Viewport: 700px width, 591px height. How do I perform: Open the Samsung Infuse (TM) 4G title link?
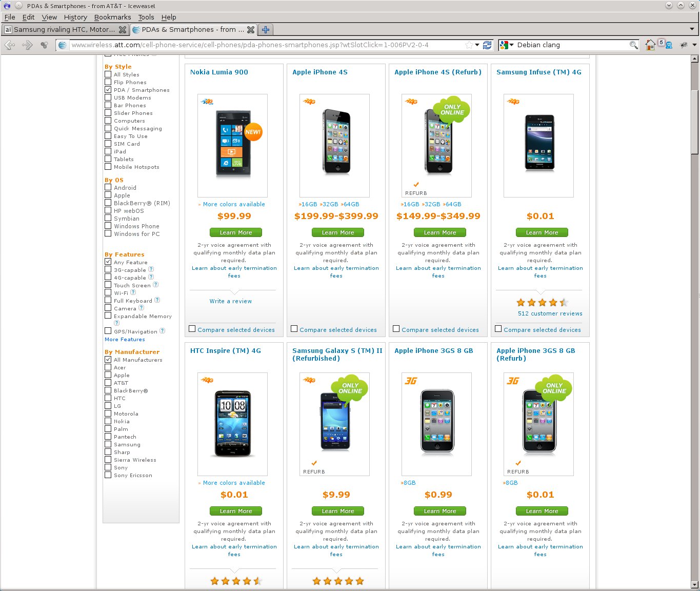[x=539, y=72]
